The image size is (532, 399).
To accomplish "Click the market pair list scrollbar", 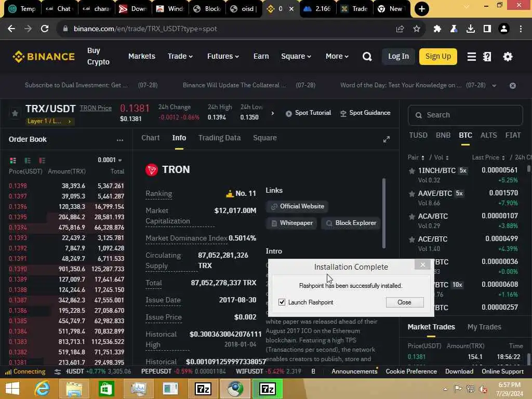I will pos(528,168).
